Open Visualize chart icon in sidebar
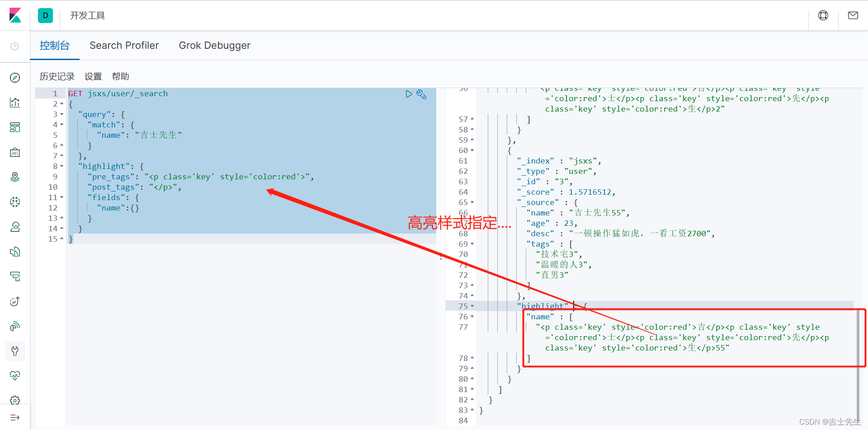868x430 pixels. click(x=15, y=103)
